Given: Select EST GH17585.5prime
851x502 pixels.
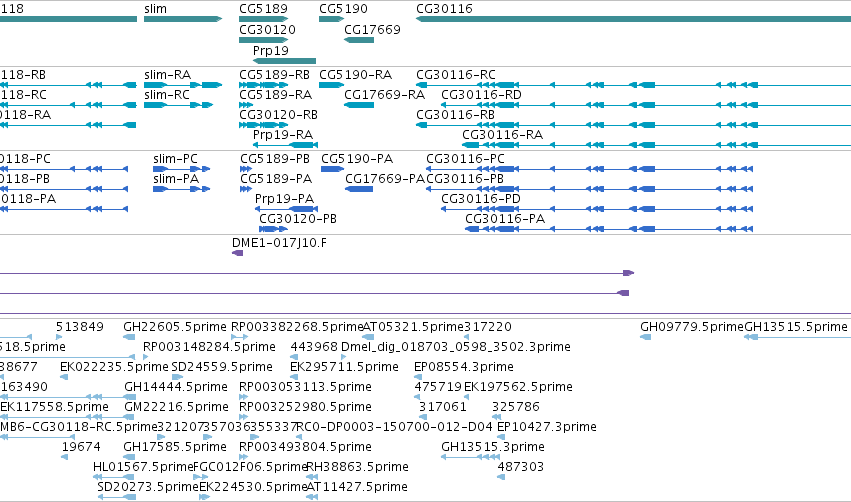Looking at the screenshot, I should [x=174, y=447].
